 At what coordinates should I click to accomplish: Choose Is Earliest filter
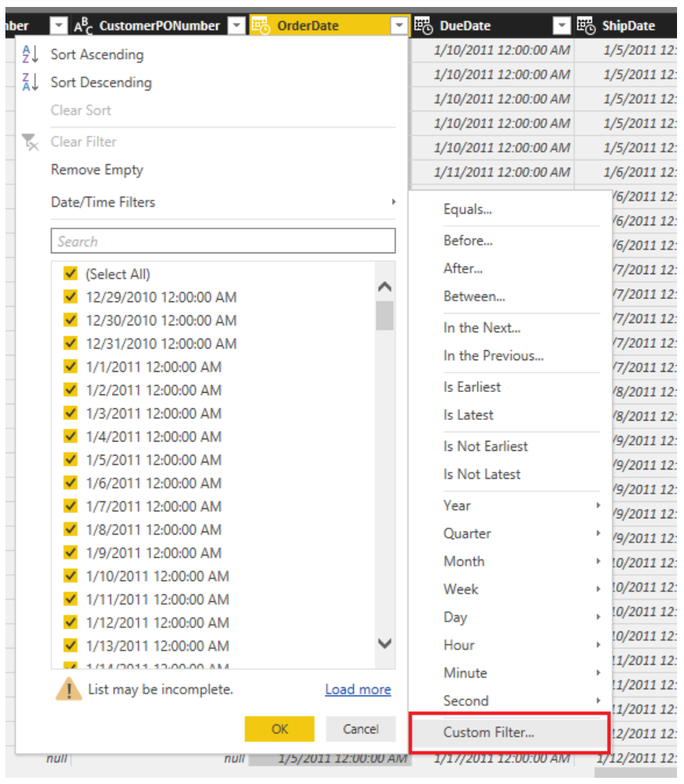tap(472, 387)
